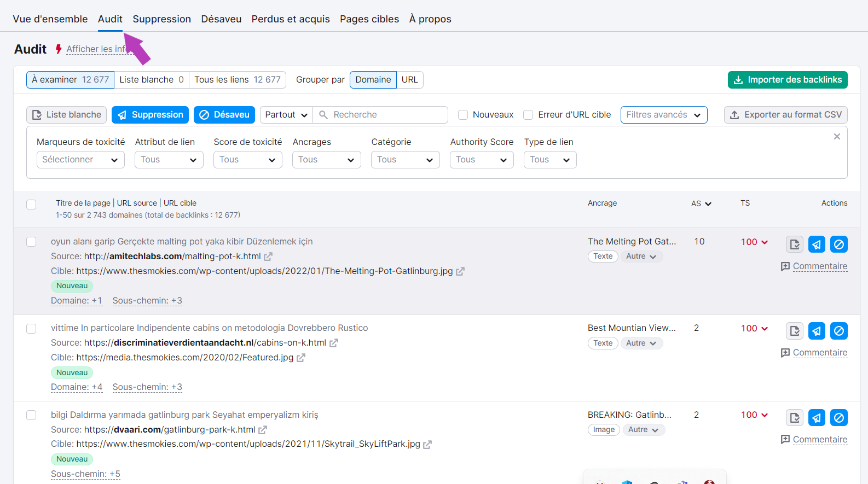Select the À examiner 12 677 filter
Image resolution: width=868 pixels, height=484 pixels.
click(70, 80)
